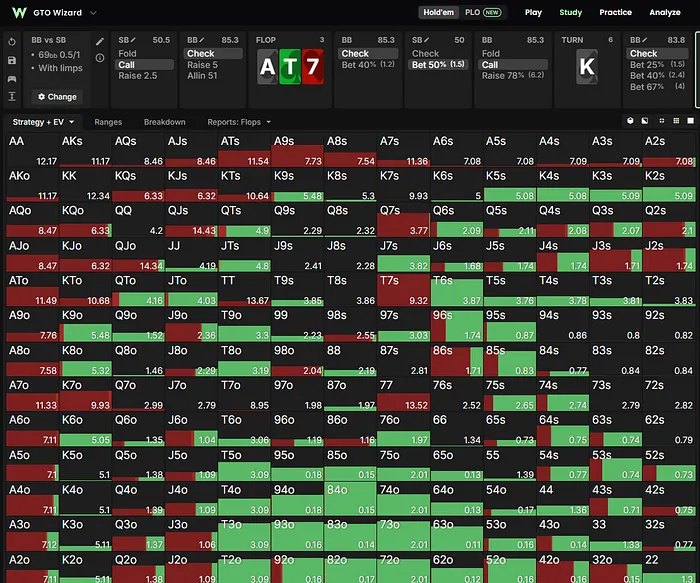Image resolution: width=700 pixels, height=583 pixels.
Task: Select the K2s hand cell
Action: (x=669, y=185)
